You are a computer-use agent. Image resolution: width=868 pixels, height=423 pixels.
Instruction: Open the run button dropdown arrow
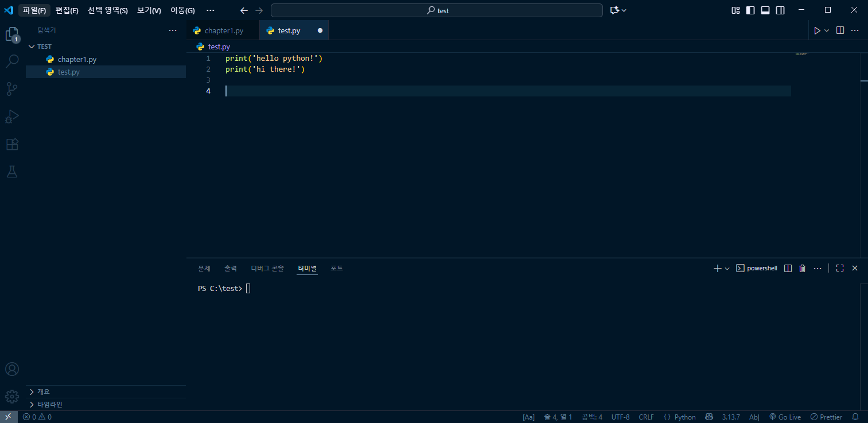click(827, 30)
